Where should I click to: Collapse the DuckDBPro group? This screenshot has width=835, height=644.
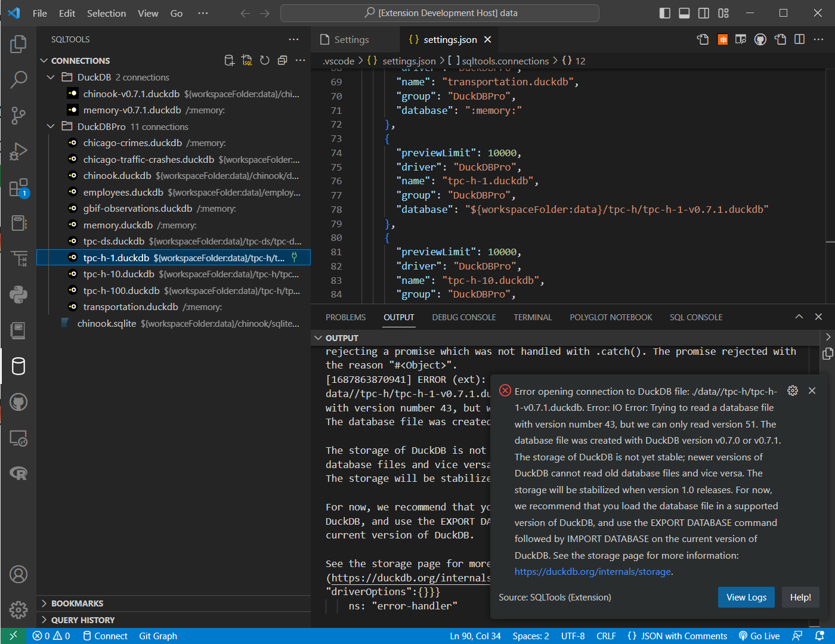coord(51,126)
